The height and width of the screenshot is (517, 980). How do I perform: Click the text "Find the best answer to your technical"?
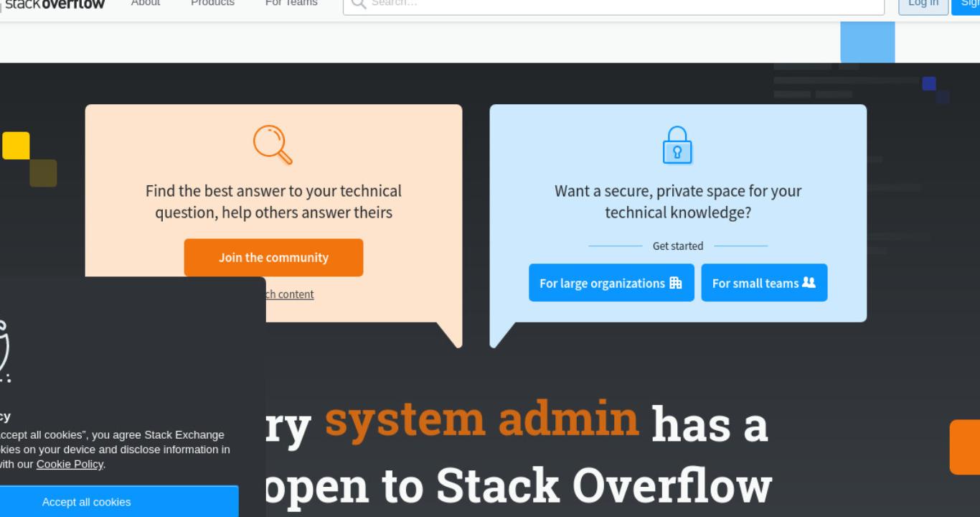[x=273, y=191]
